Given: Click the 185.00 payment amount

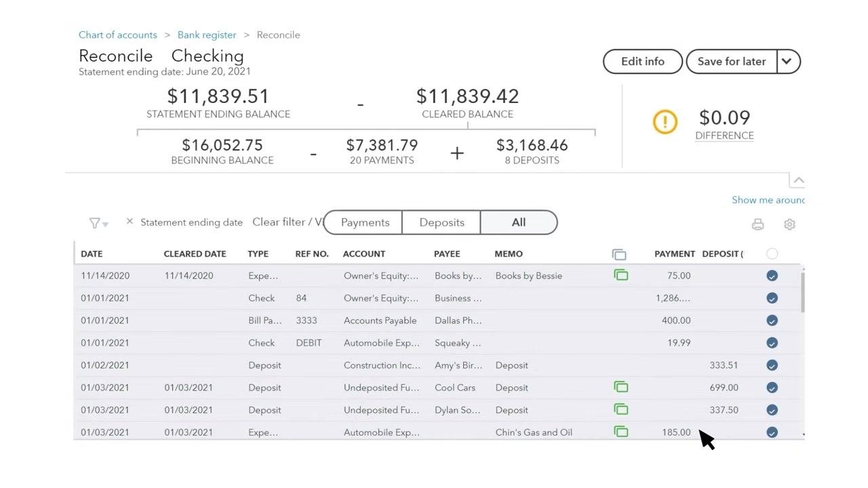Looking at the screenshot, I should pyautogui.click(x=676, y=432).
